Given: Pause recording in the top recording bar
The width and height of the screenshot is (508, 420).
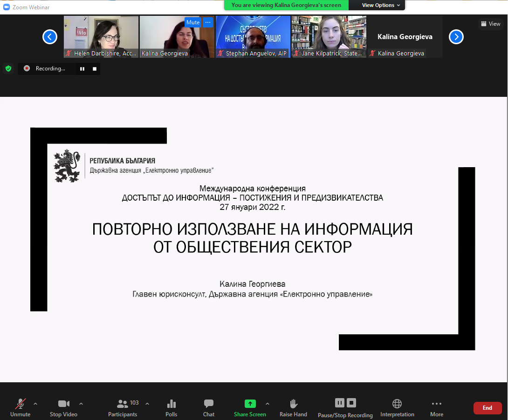Looking at the screenshot, I should [x=82, y=69].
